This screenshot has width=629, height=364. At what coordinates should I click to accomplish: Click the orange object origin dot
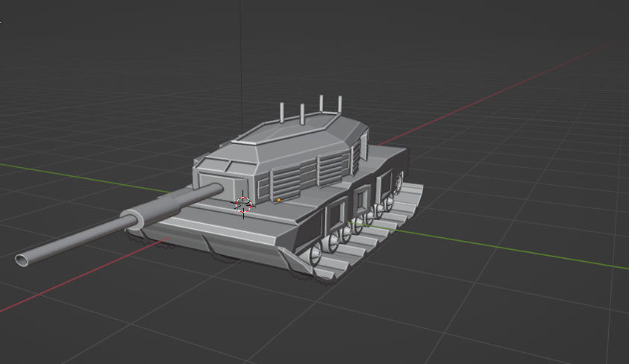(x=279, y=200)
